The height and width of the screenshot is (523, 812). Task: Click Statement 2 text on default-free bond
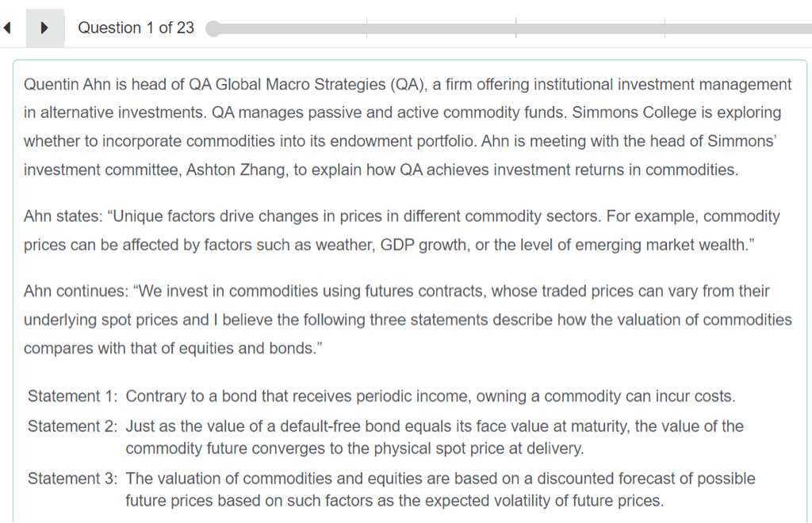435,437
